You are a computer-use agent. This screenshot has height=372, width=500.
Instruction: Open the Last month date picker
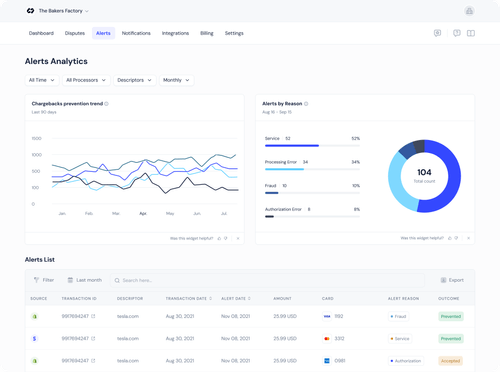85,280
